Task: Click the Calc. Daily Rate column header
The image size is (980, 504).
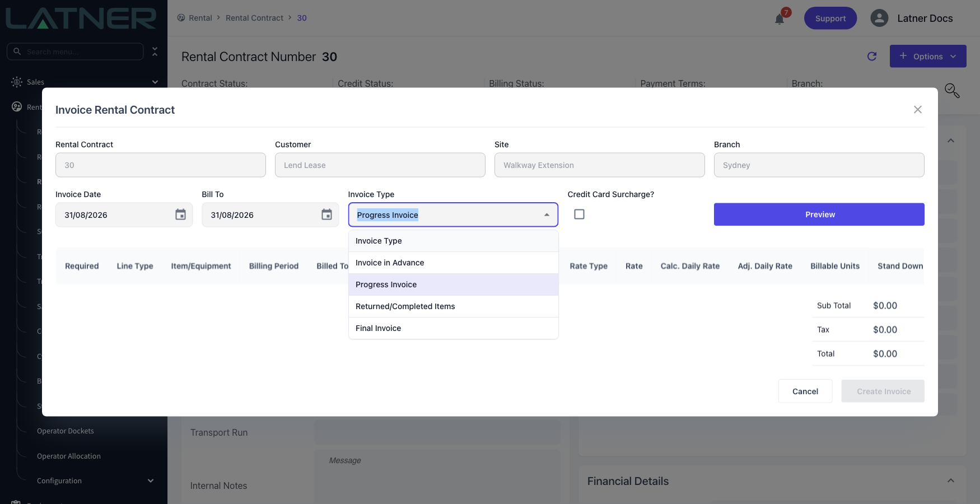Action: click(690, 266)
